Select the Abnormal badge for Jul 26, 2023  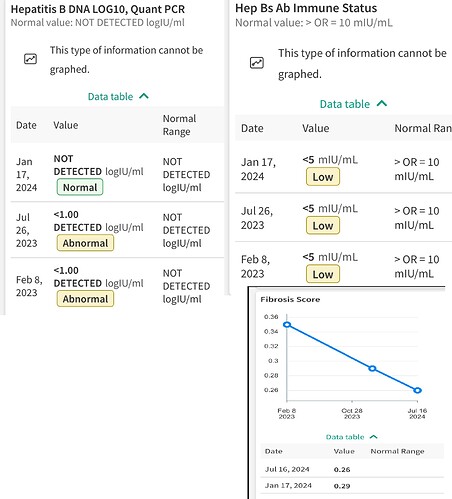tap(85, 243)
